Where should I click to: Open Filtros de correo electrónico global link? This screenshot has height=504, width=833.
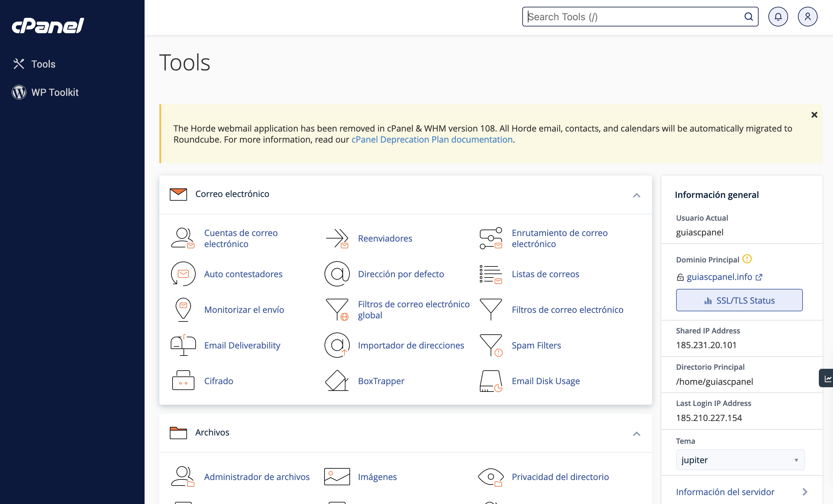[x=413, y=309]
